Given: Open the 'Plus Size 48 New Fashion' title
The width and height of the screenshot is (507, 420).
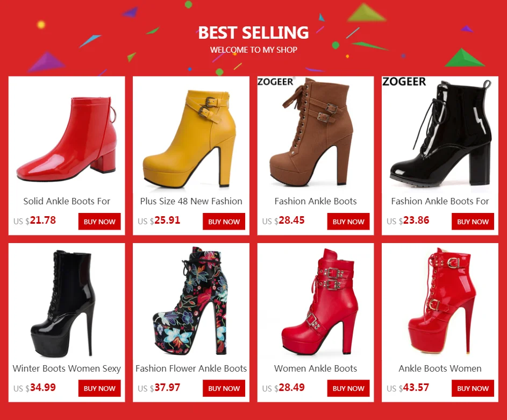Looking at the screenshot, I should tap(191, 201).
